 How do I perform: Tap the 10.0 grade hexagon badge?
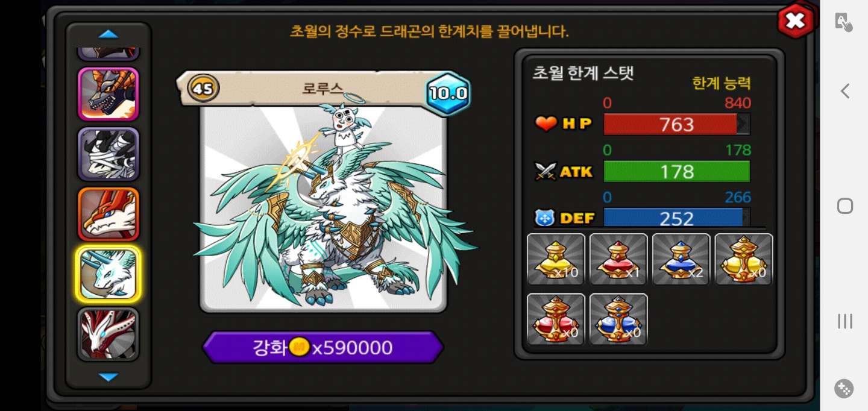click(x=448, y=93)
